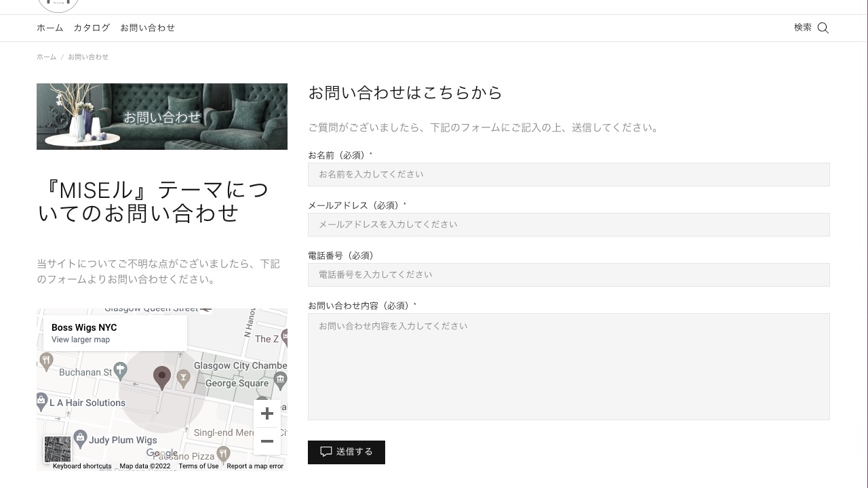Click the 検索 search label
868x488 pixels.
tap(803, 27)
